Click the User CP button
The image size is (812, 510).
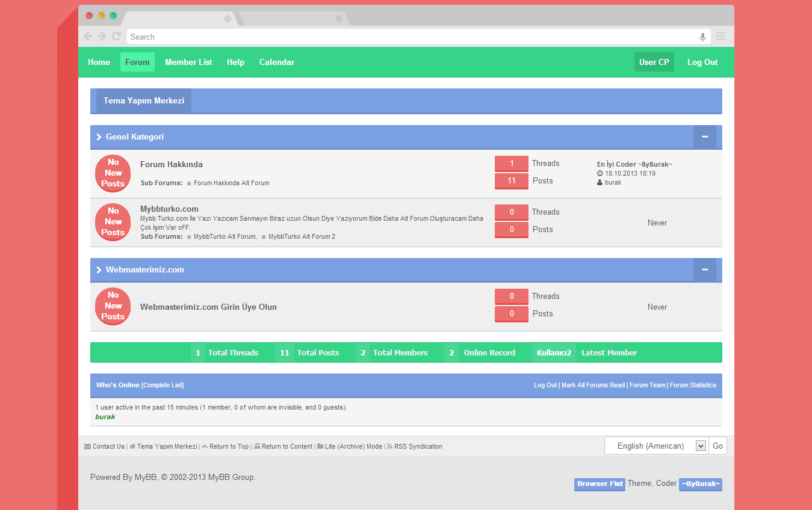(654, 62)
